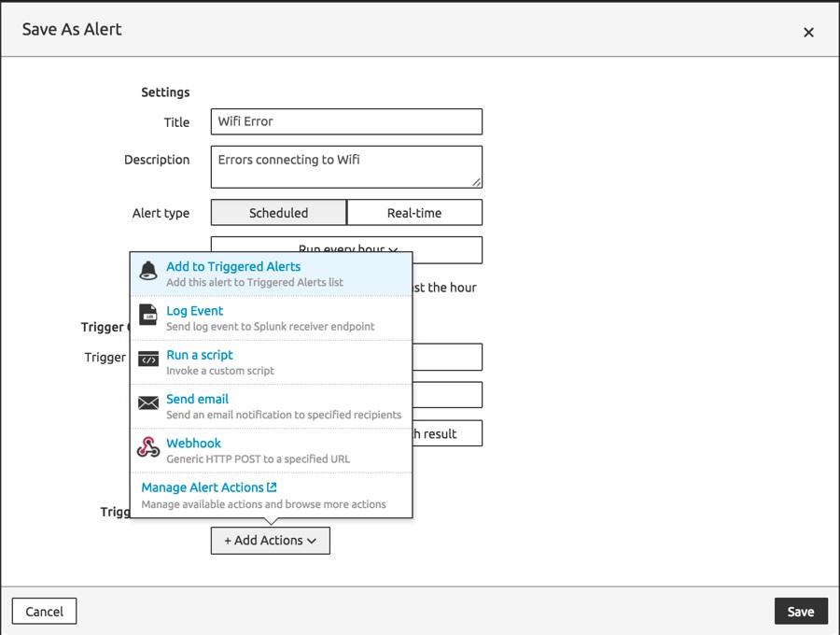Cancel the Save As Alert dialog
The width and height of the screenshot is (840, 635).
coord(44,611)
